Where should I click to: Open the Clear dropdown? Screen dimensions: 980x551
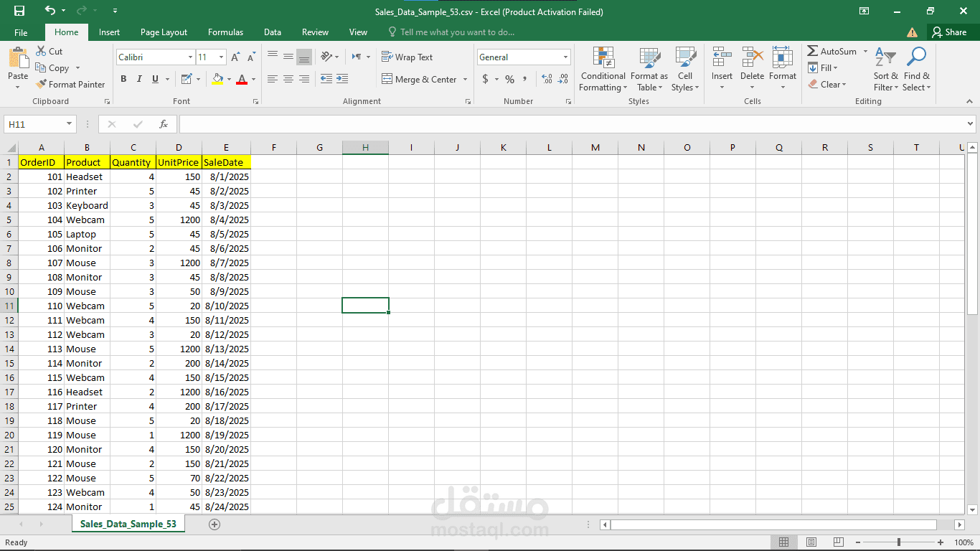point(827,84)
